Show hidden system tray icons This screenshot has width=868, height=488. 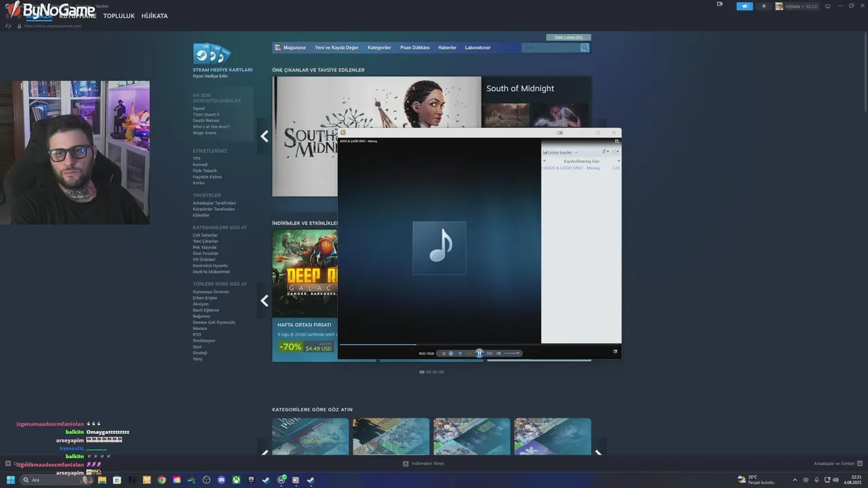pos(795,480)
